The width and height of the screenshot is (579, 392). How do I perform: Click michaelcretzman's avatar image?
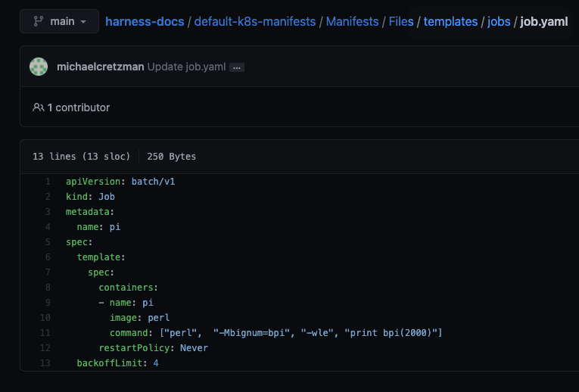(x=39, y=67)
